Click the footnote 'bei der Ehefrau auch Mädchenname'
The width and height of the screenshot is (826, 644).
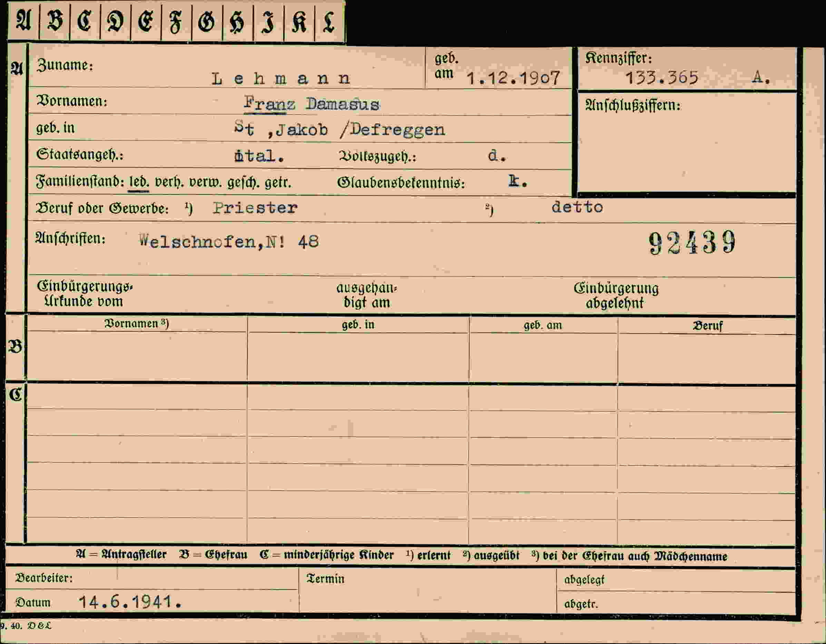[635, 556]
